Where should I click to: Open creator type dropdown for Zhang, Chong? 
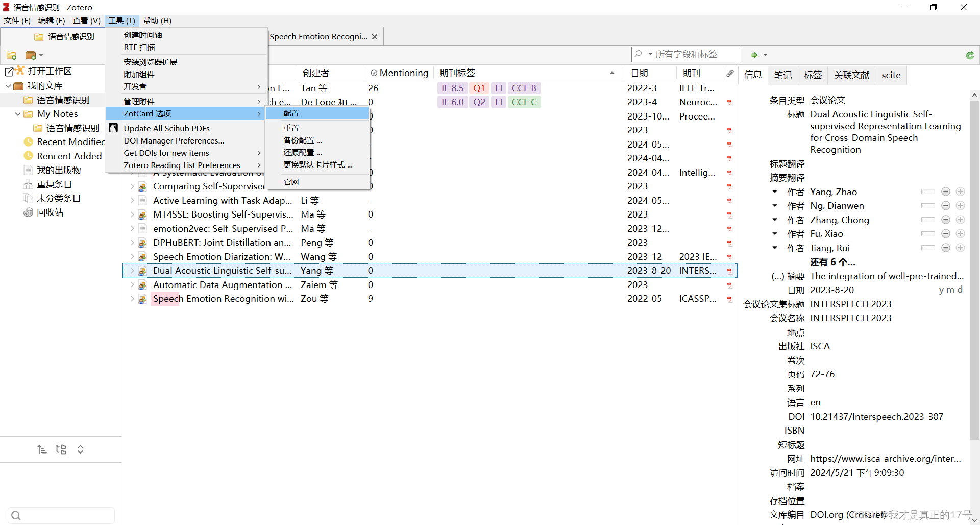tap(775, 220)
